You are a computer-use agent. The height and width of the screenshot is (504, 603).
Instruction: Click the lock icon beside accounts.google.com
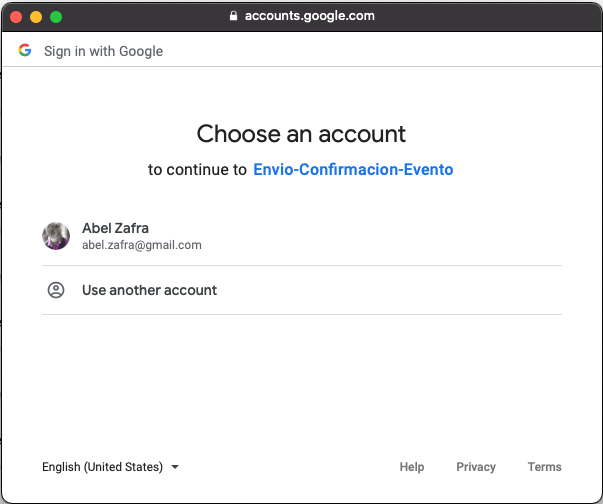click(x=233, y=16)
